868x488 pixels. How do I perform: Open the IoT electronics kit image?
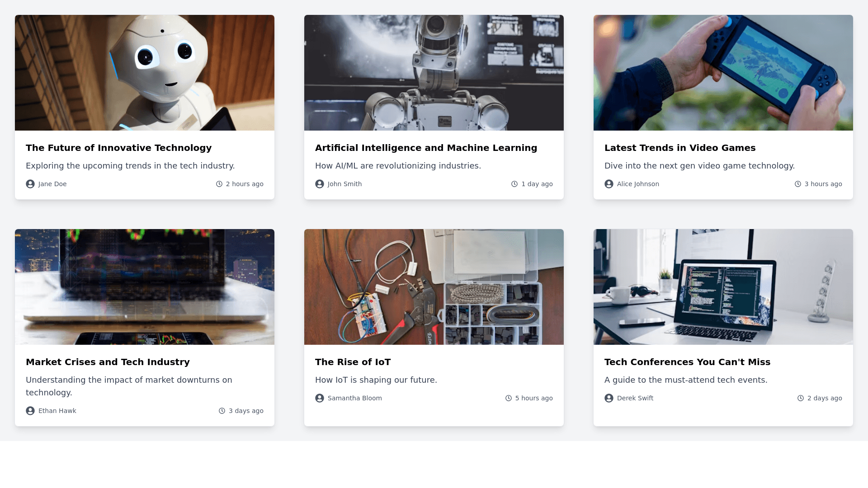coord(434,287)
